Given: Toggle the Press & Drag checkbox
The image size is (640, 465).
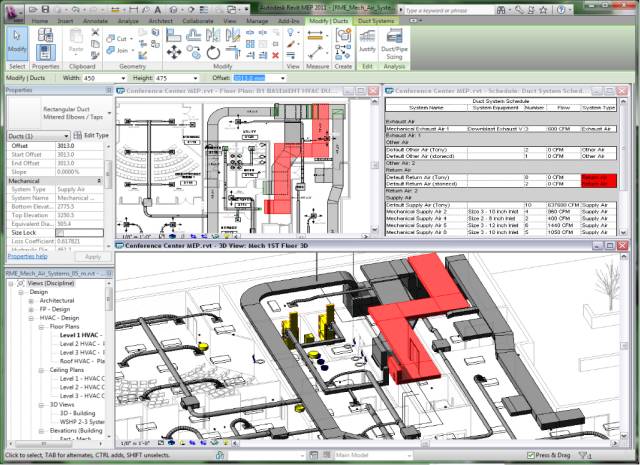Looking at the screenshot, I should [531, 455].
